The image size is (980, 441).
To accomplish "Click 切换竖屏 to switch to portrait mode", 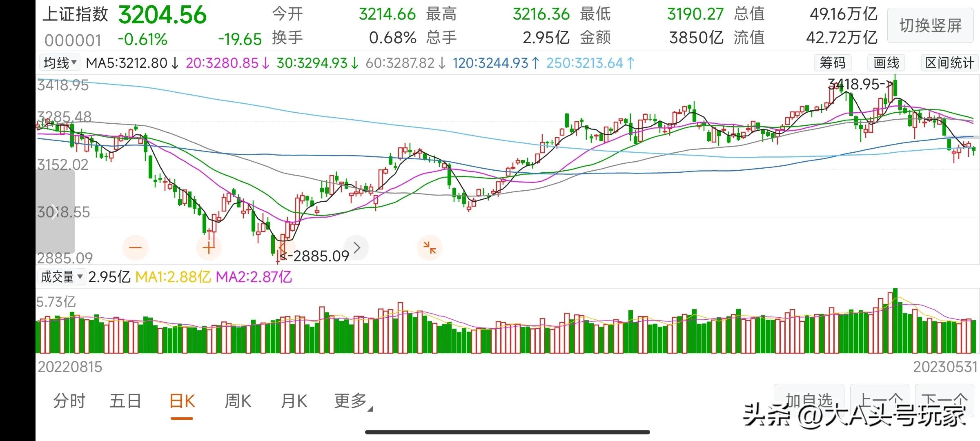I will coord(930,25).
